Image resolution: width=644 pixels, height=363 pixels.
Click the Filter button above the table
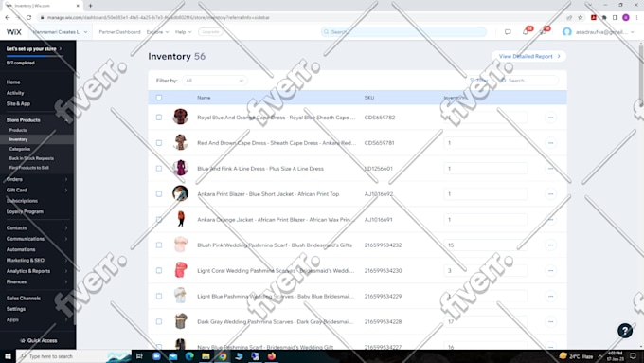pos(479,81)
